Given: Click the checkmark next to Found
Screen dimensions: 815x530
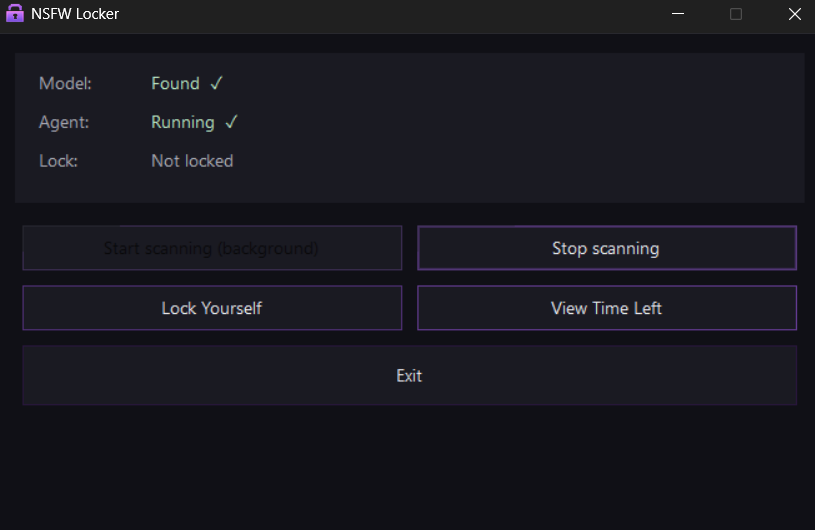Looking at the screenshot, I should [216, 84].
